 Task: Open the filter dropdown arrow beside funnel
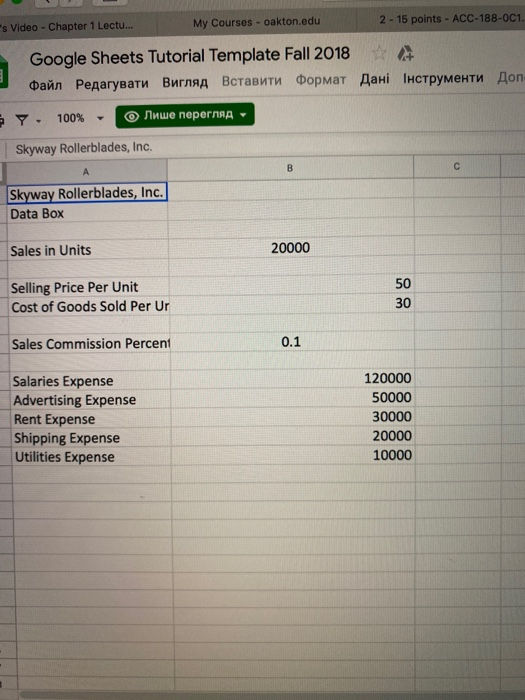[x=38, y=121]
